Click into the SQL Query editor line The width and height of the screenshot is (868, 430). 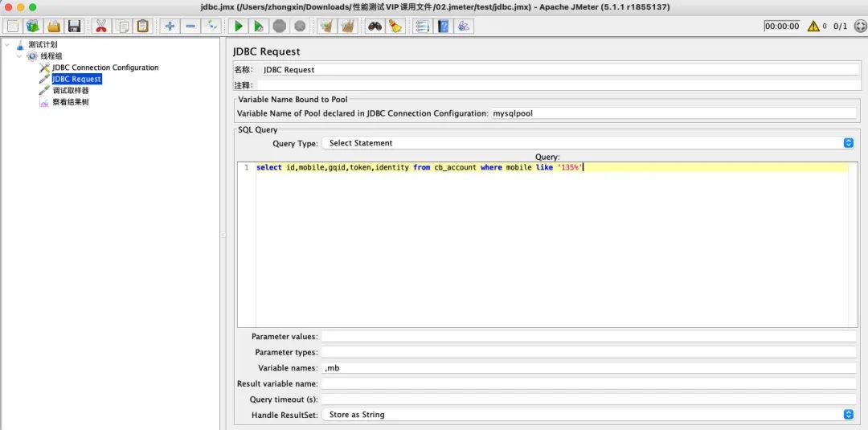coord(551,167)
